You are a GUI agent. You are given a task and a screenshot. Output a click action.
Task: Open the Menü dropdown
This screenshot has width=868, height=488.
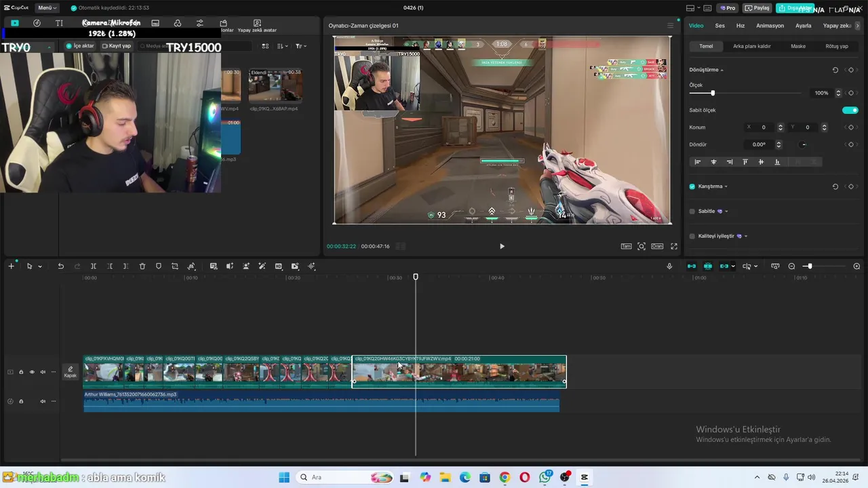(x=47, y=7)
